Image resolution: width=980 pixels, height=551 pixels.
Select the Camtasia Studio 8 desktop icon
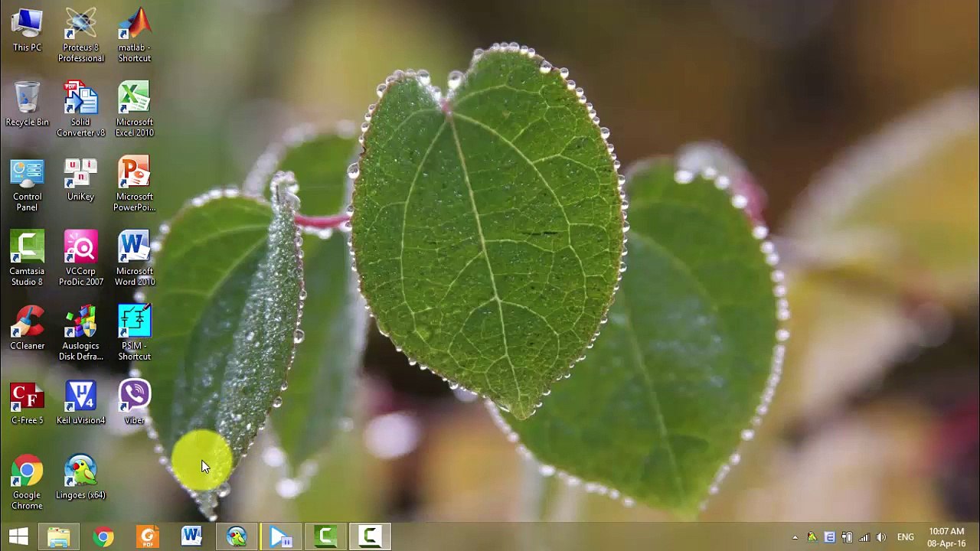pos(27,249)
